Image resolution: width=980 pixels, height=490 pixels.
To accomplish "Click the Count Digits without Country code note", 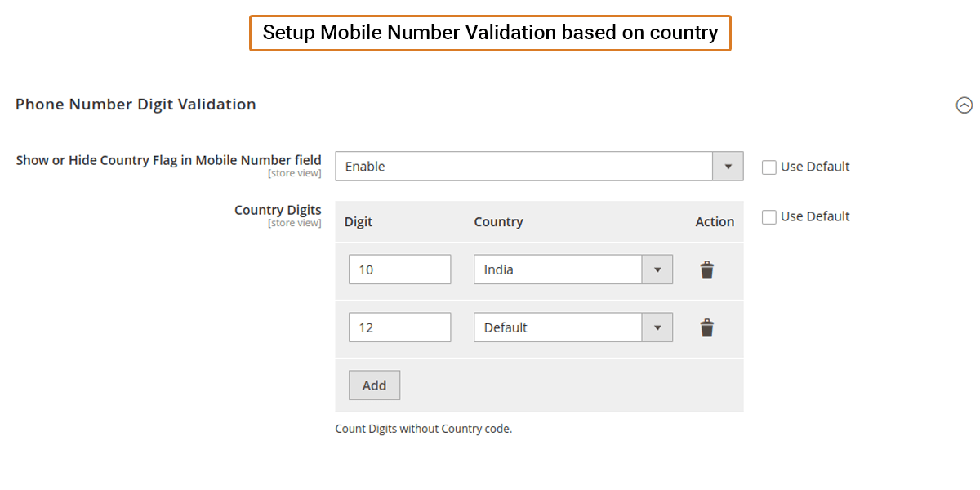I will [x=423, y=429].
